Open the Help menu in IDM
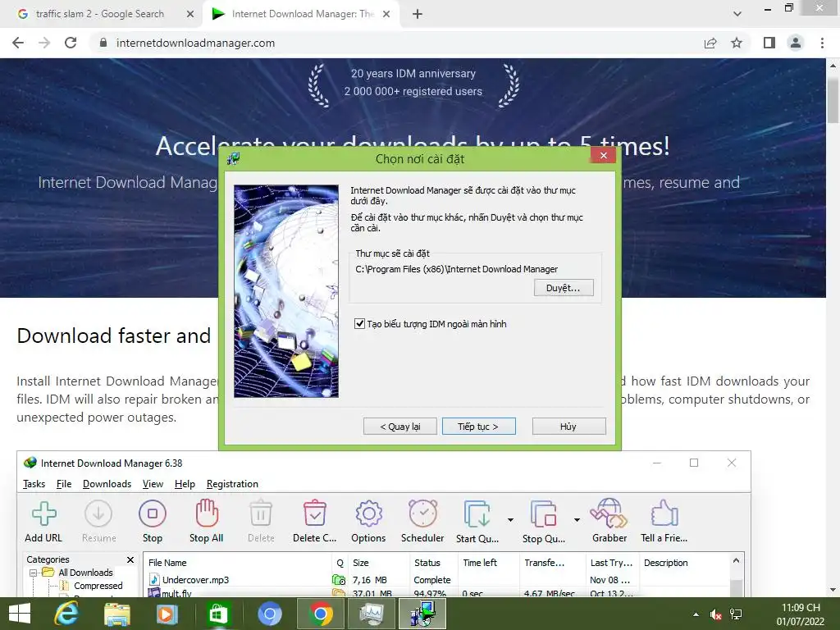Screen dimensions: 840x630 [x=185, y=484]
